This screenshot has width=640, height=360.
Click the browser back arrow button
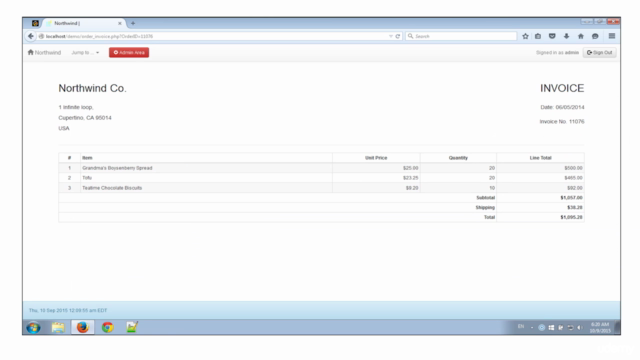coord(31,36)
